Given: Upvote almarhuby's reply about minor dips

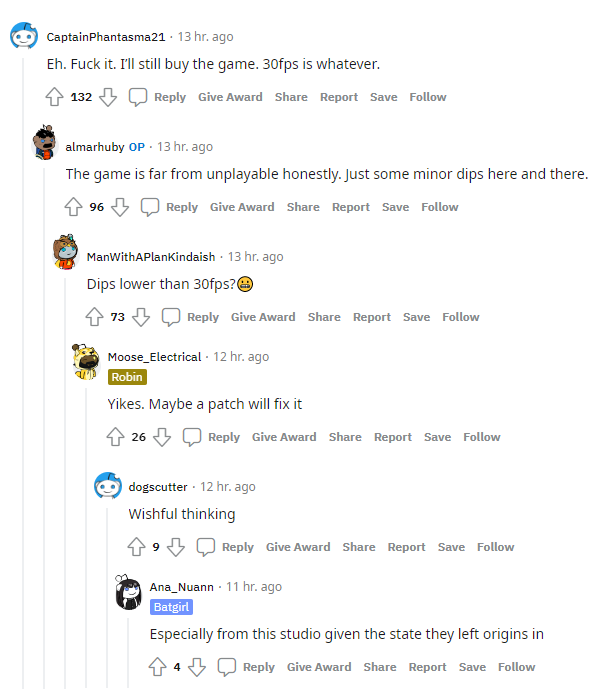Looking at the screenshot, I should tap(73, 207).
